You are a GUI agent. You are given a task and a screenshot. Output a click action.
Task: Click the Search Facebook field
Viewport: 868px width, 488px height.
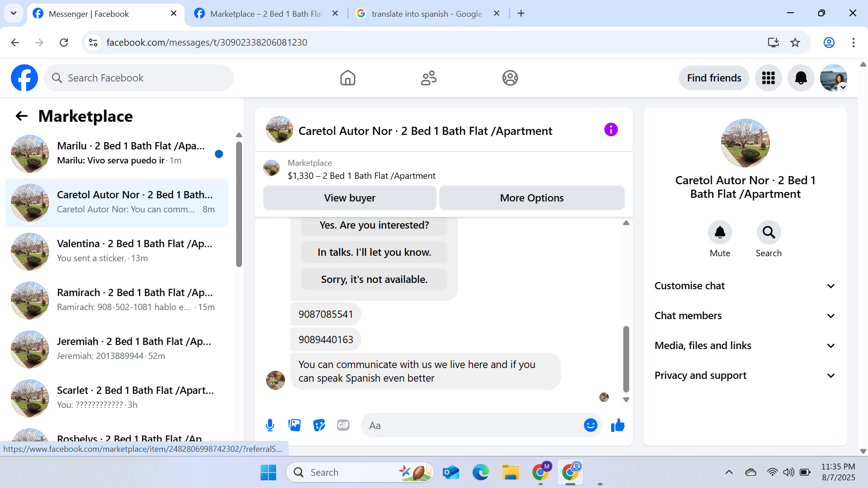coord(138,78)
